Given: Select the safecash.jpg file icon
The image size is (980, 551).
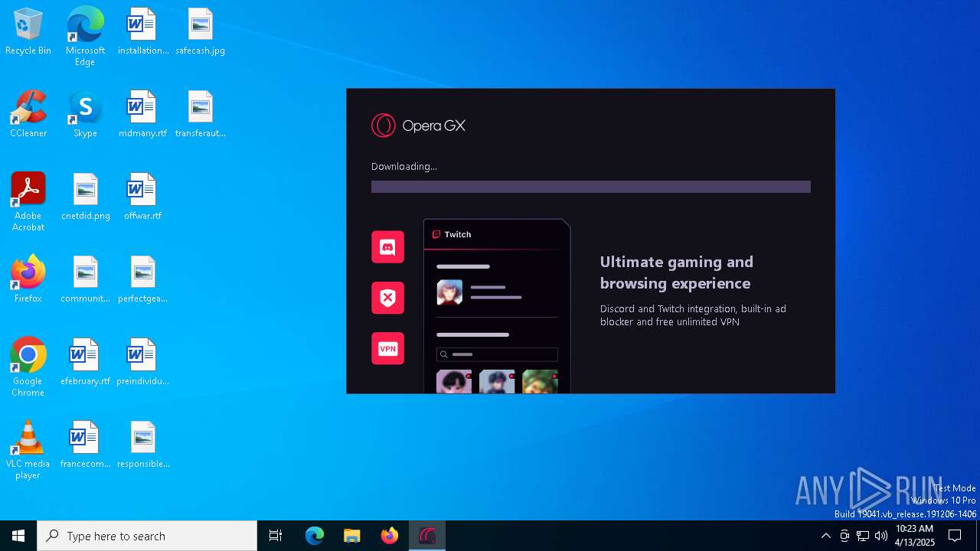Looking at the screenshot, I should (200, 32).
